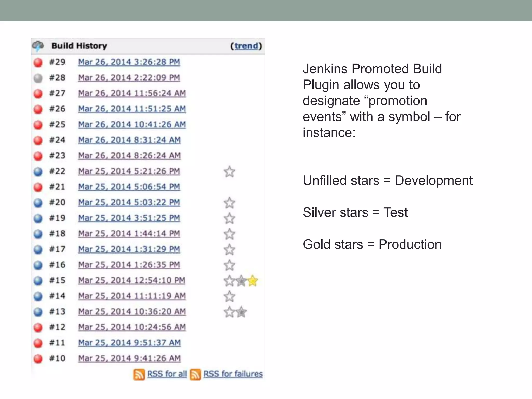
Task: Click blue status ball for build #22
Action: point(38,171)
